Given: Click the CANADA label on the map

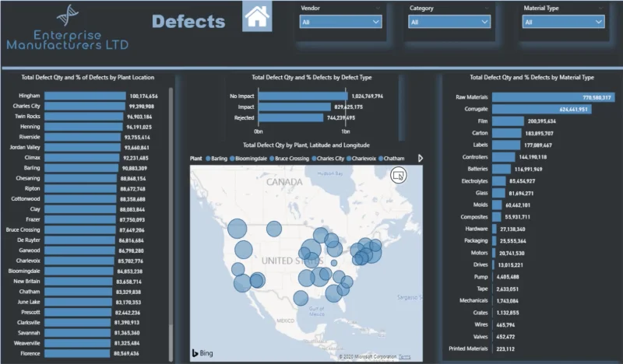Looking at the screenshot, I should click(284, 182).
